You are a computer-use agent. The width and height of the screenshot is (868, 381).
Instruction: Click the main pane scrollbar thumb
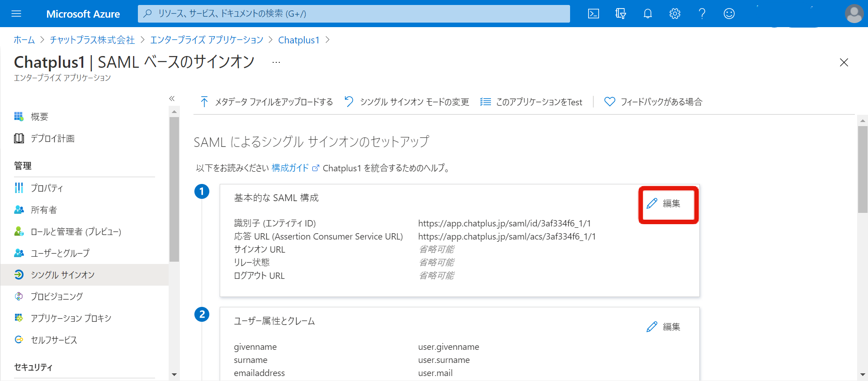tap(863, 169)
